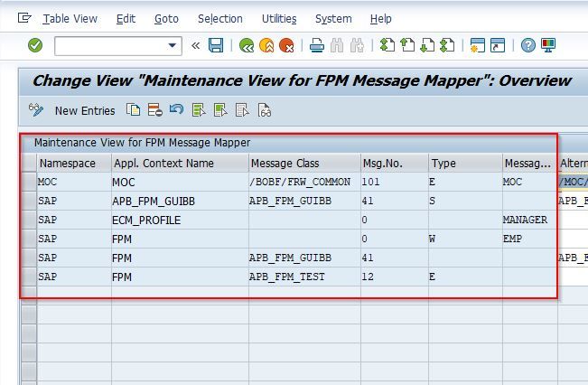The image size is (588, 385).
Task: Select the MOC row using its row selector
Action: pos(29,182)
